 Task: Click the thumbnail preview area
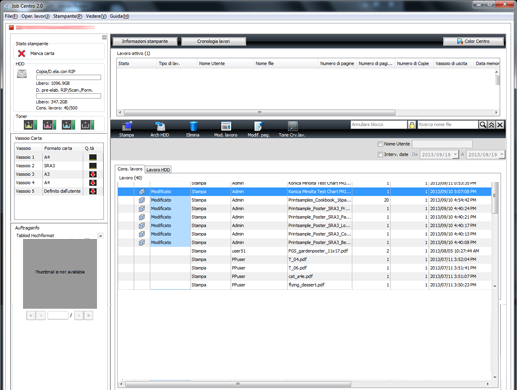pyautogui.click(x=60, y=274)
